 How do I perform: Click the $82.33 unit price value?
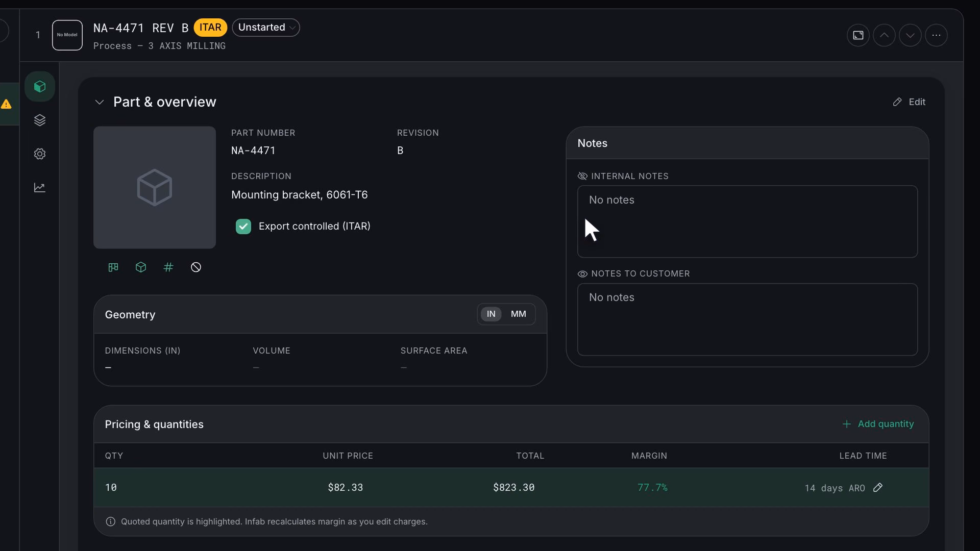coord(346,488)
